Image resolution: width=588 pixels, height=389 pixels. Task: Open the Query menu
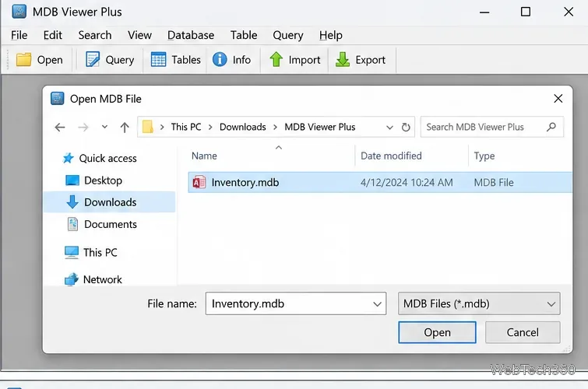(288, 35)
